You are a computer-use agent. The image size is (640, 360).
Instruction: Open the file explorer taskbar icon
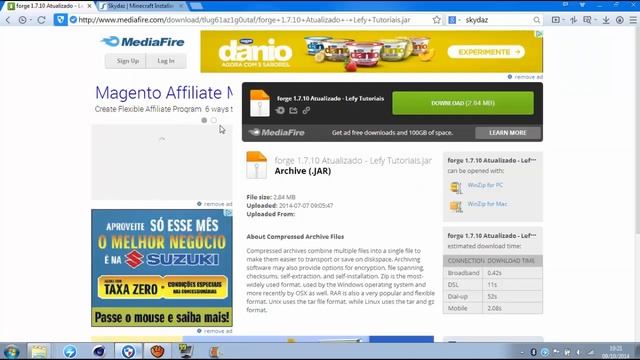pos(39,351)
